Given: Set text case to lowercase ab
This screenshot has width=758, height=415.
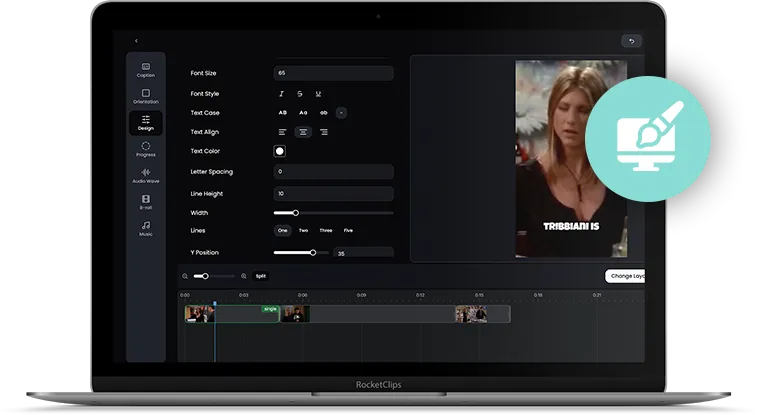Looking at the screenshot, I should [323, 113].
